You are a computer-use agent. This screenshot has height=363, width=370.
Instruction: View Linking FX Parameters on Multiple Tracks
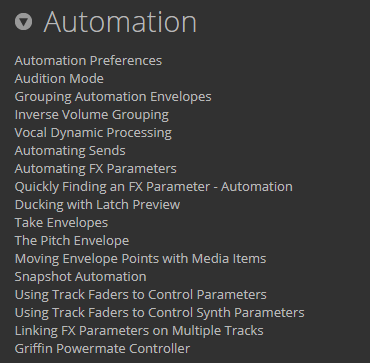pyautogui.click(x=139, y=331)
